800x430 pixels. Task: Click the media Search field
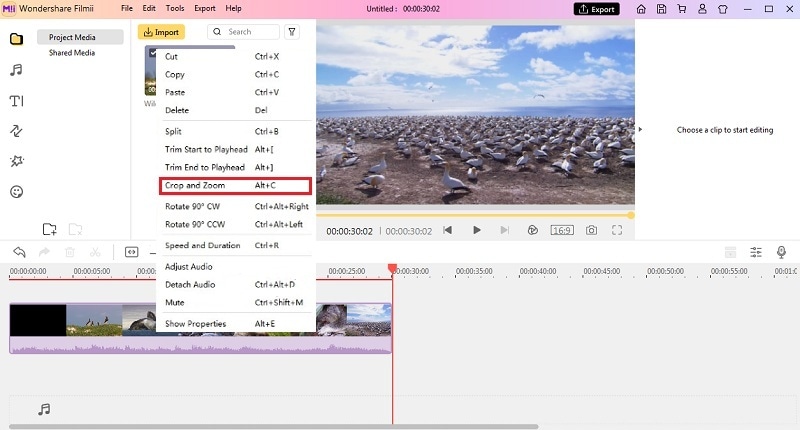click(243, 32)
